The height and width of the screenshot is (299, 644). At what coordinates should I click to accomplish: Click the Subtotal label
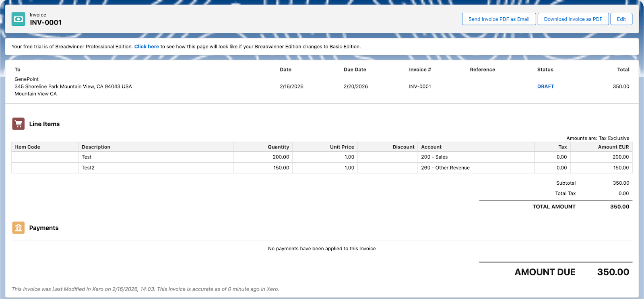(566, 183)
